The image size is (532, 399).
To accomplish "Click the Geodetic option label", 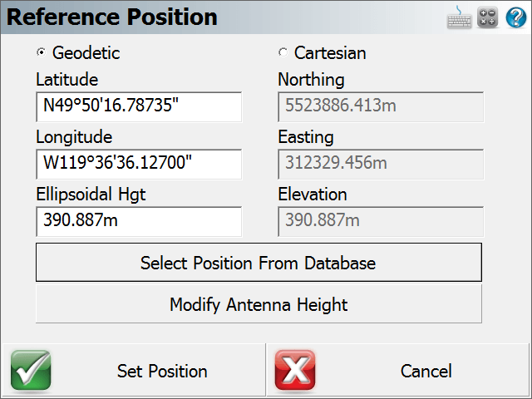I will [86, 53].
